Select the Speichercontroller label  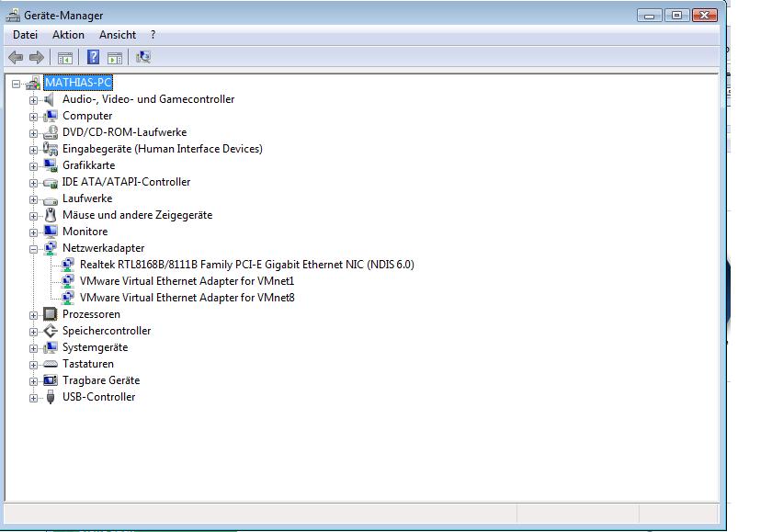tap(107, 331)
